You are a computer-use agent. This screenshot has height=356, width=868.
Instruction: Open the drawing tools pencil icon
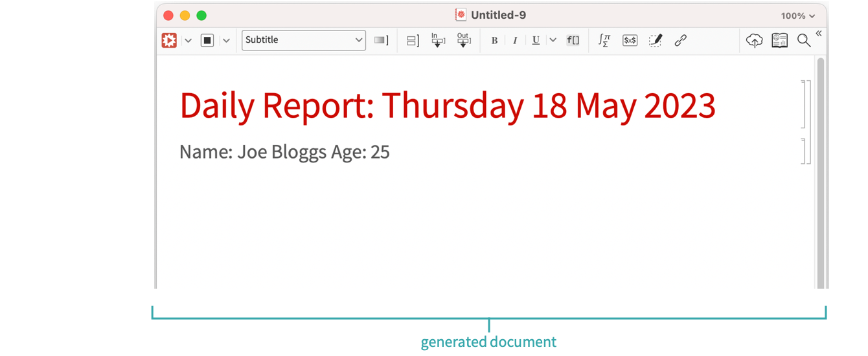tap(655, 40)
